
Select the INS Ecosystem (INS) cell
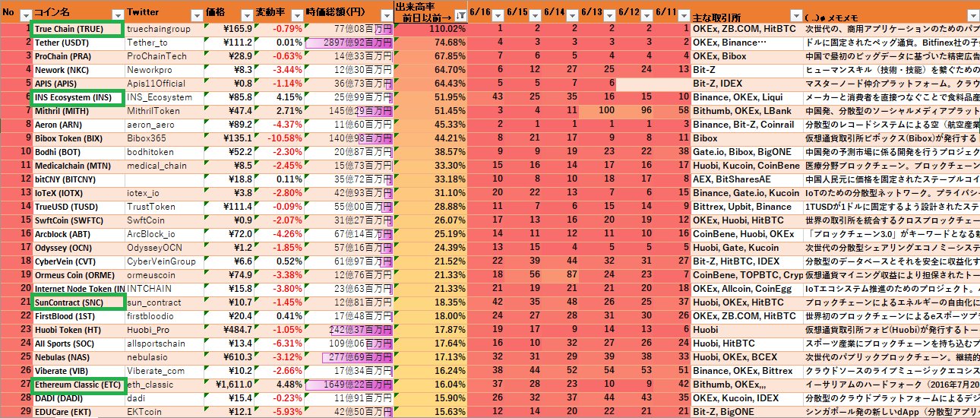77,97
